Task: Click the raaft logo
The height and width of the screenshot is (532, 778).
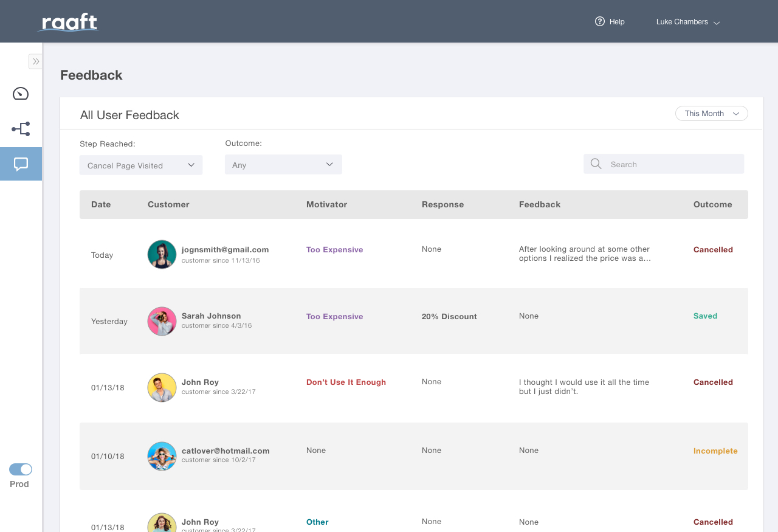Action: tap(67, 22)
